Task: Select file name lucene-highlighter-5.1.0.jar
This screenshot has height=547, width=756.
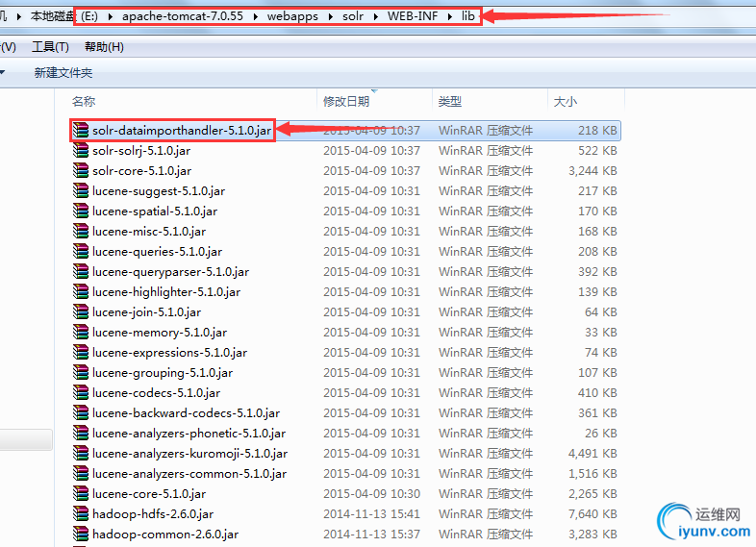Action: click(x=166, y=292)
